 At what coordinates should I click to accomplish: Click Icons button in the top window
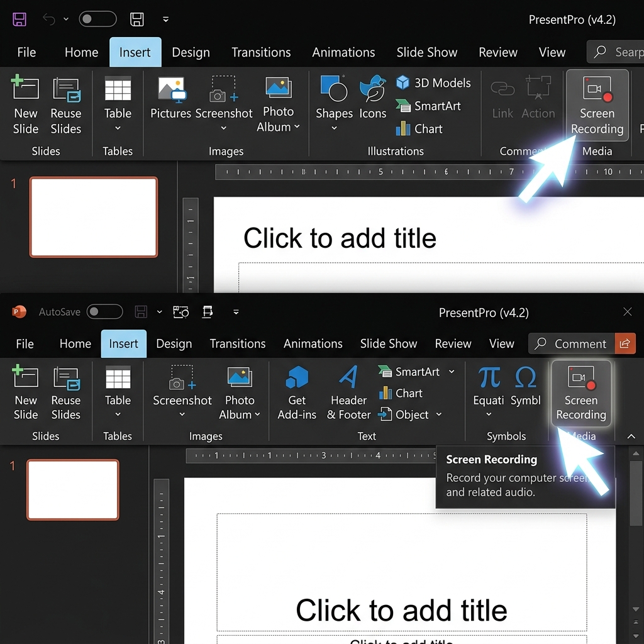point(372,97)
